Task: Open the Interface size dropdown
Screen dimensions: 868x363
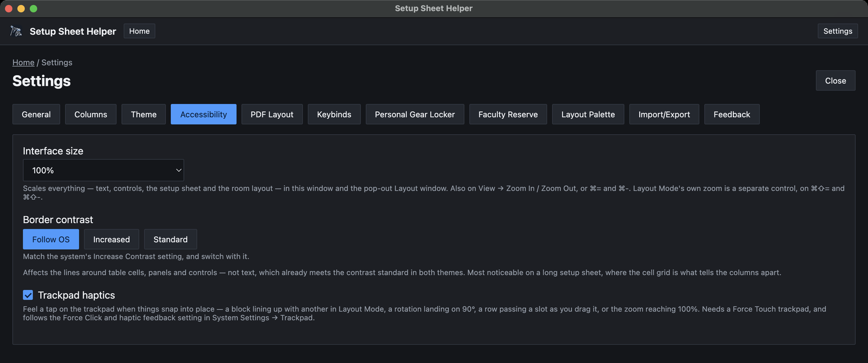Action: 103,170
